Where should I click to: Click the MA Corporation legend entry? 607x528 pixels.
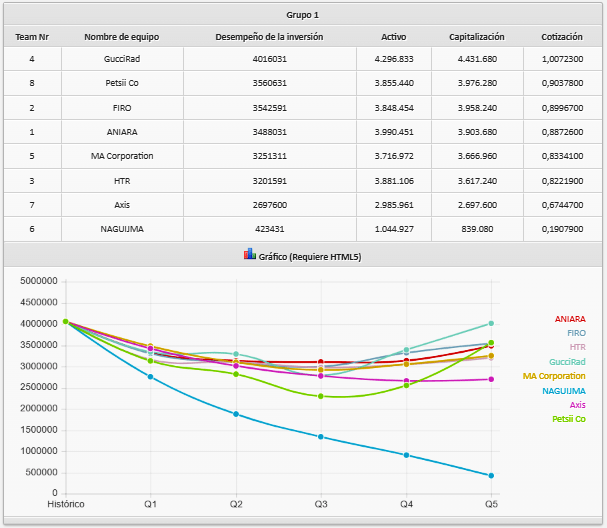(x=554, y=376)
